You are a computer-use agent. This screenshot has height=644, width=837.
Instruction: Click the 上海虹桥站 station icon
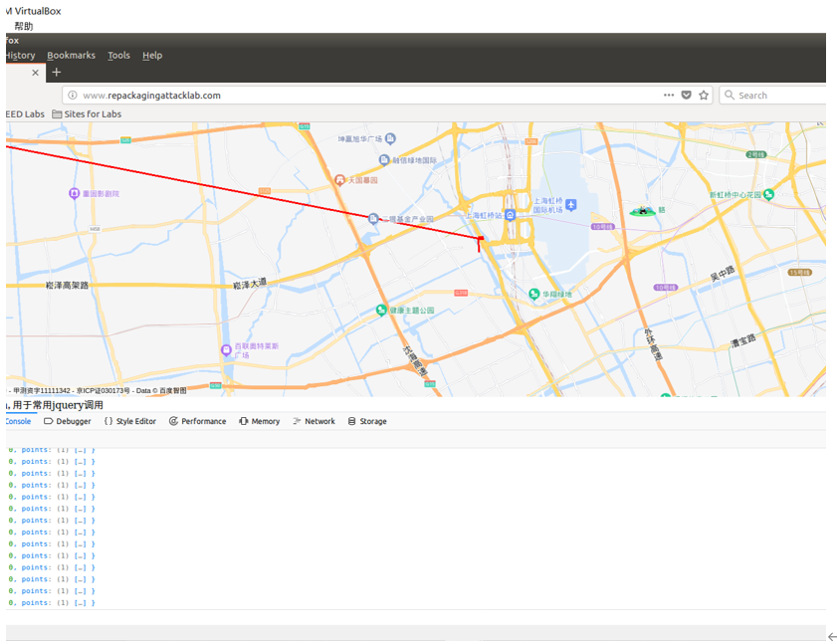tap(510, 215)
